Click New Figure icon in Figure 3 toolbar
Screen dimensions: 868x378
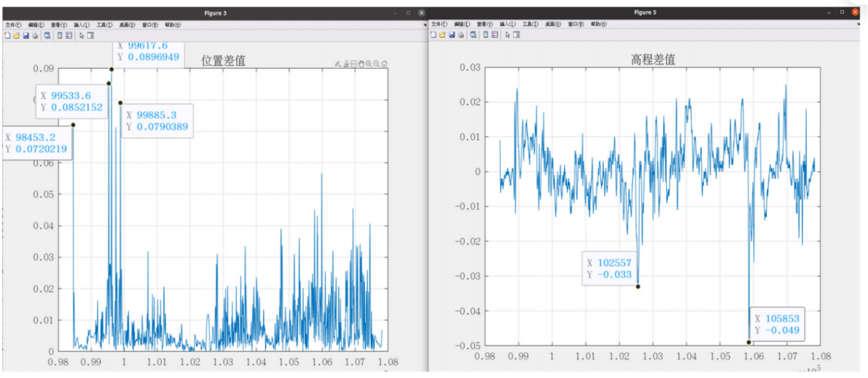(x=7, y=36)
